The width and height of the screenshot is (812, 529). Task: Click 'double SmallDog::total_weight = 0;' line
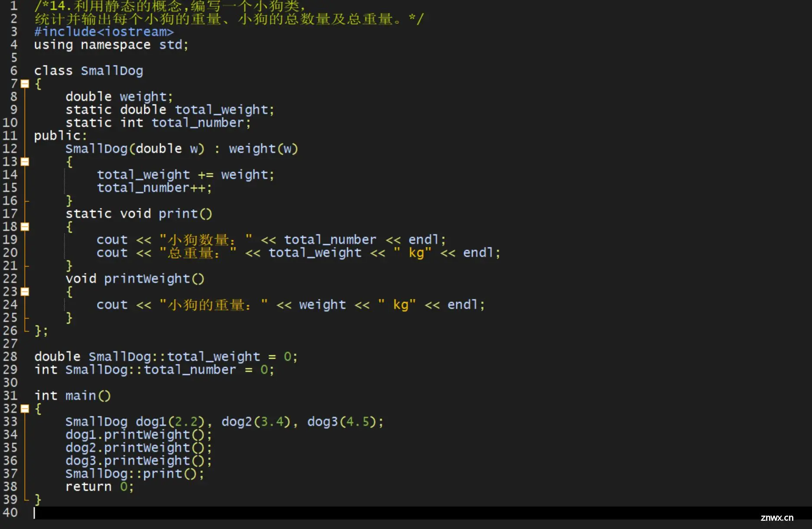pos(166,357)
